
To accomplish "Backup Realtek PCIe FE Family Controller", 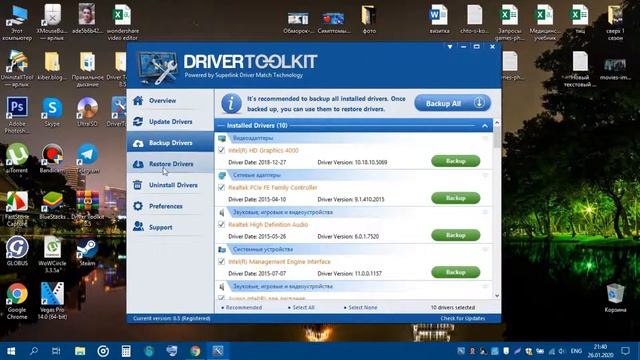I will (x=456, y=198).
